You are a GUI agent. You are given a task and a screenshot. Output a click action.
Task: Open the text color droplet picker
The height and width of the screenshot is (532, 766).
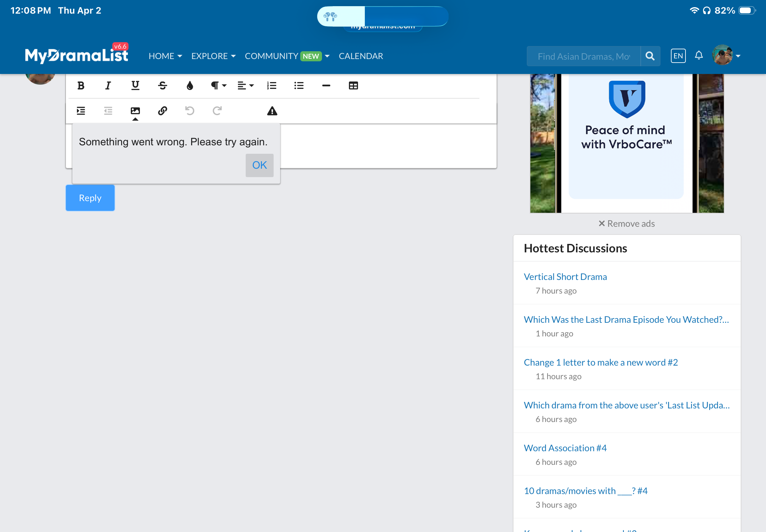(190, 86)
